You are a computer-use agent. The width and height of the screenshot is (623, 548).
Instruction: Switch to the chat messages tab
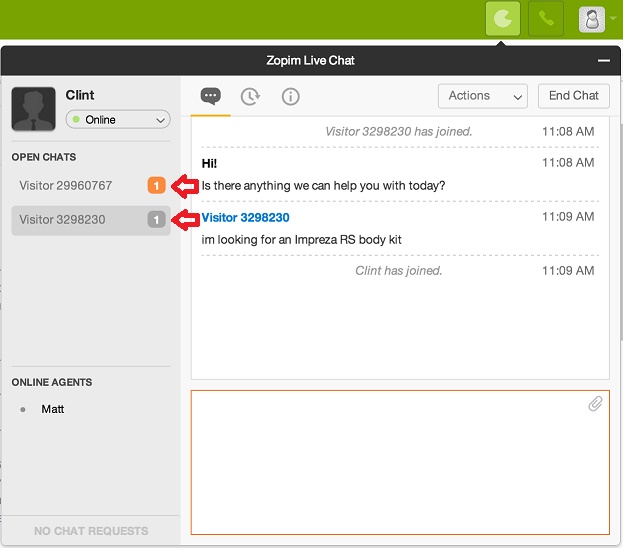[x=210, y=96]
